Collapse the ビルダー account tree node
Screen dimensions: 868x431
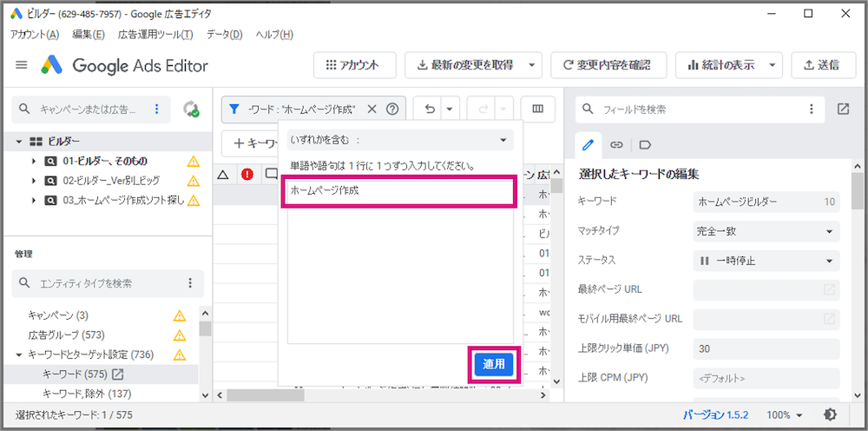[x=19, y=142]
